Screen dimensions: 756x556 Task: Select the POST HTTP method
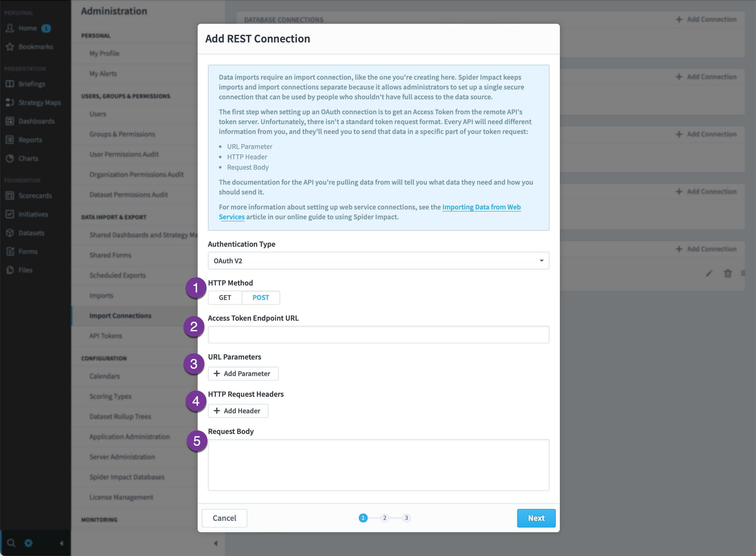[x=261, y=297]
